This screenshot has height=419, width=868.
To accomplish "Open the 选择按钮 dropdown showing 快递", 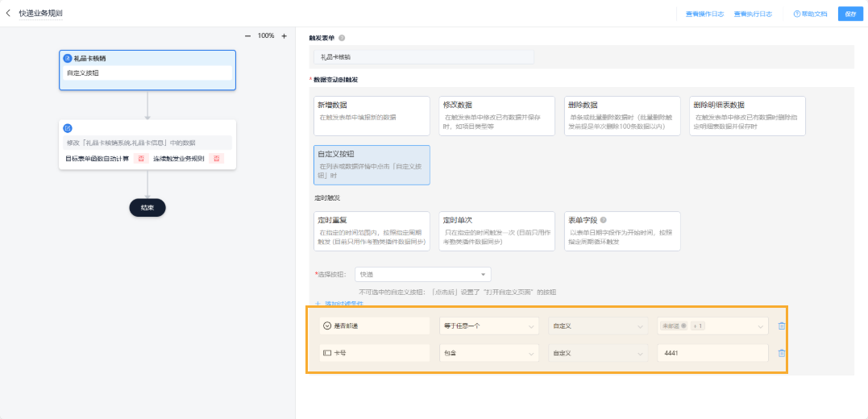I will coord(423,274).
